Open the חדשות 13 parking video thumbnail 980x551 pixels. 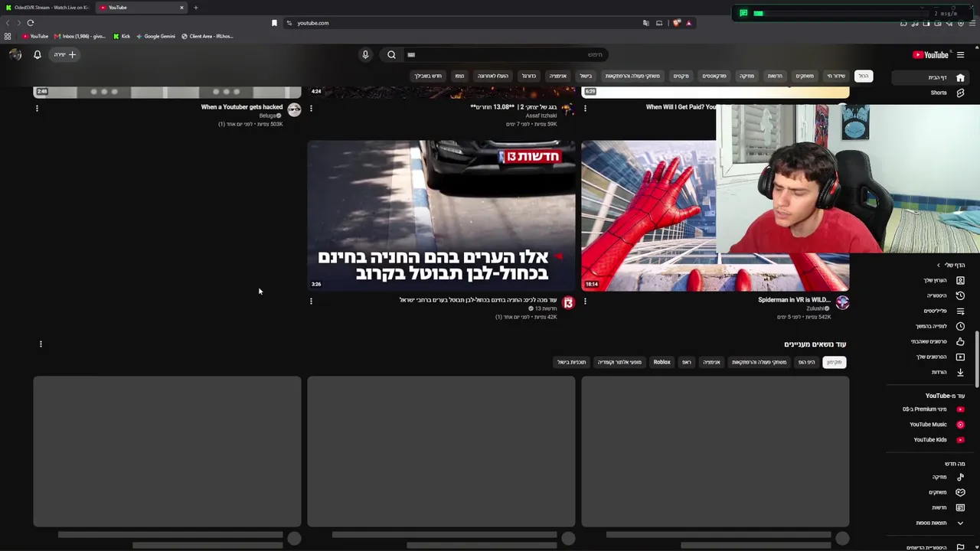[x=441, y=216]
